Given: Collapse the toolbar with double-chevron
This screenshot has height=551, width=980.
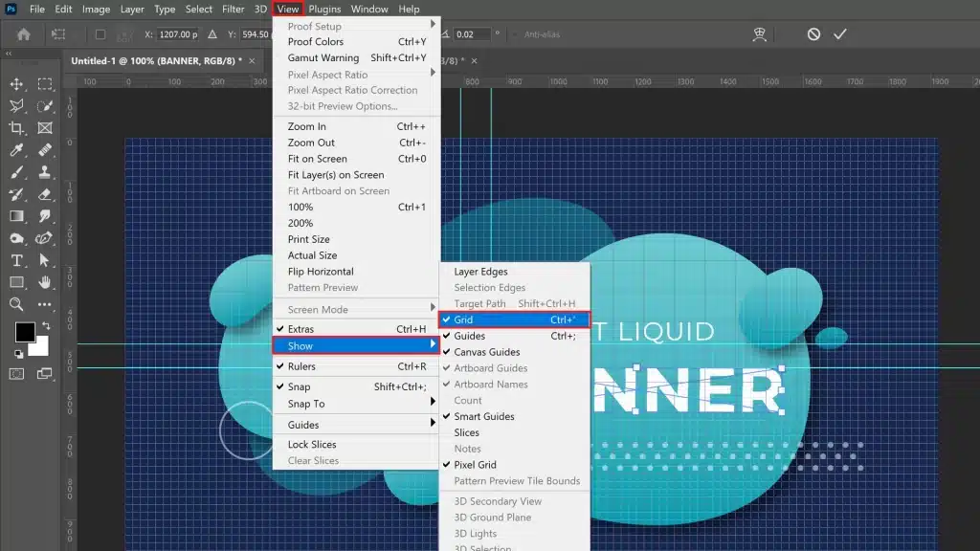Looking at the screenshot, I should [9, 54].
